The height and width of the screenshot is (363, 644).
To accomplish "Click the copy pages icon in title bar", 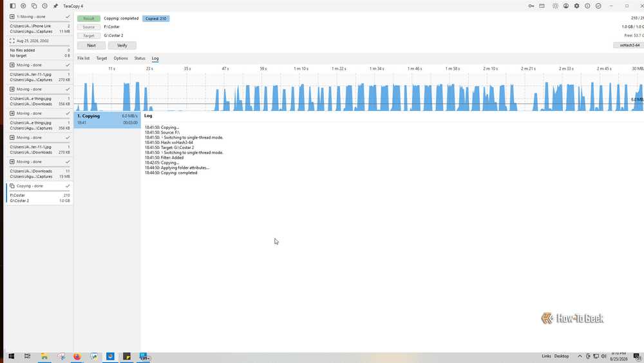I will click(34, 6).
